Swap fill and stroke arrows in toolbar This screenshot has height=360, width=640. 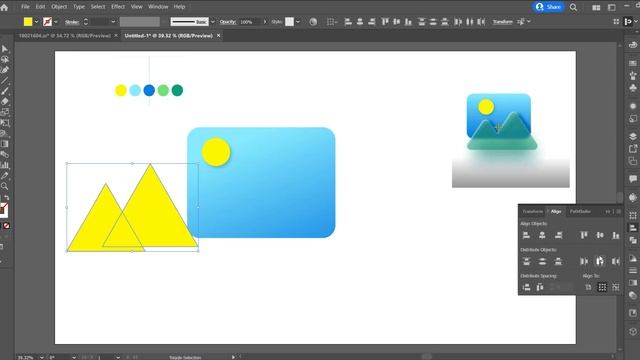coord(7,198)
